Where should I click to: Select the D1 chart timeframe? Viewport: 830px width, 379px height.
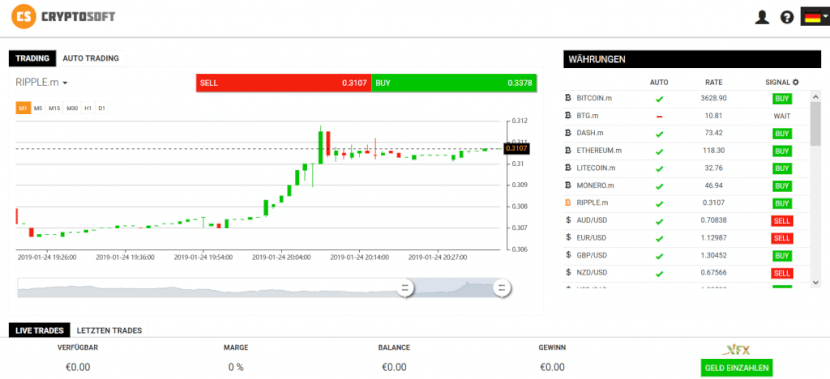[x=102, y=108]
